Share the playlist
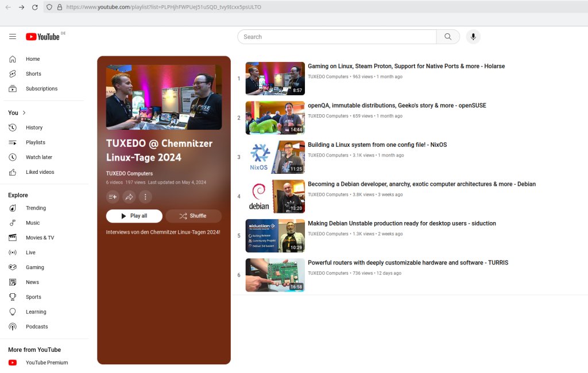 click(x=129, y=197)
